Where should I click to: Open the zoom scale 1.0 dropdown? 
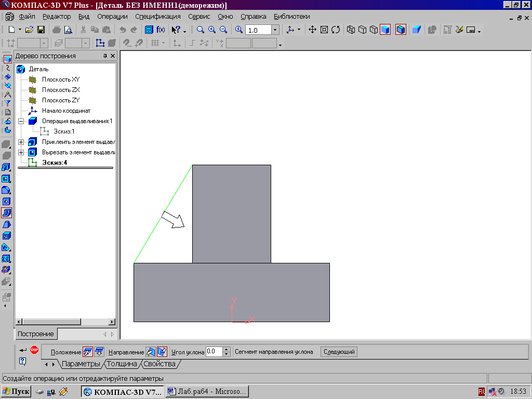(275, 30)
